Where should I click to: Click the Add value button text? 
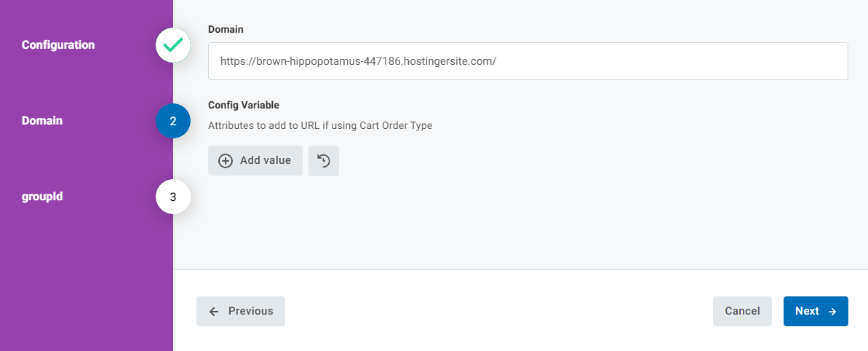(x=266, y=161)
